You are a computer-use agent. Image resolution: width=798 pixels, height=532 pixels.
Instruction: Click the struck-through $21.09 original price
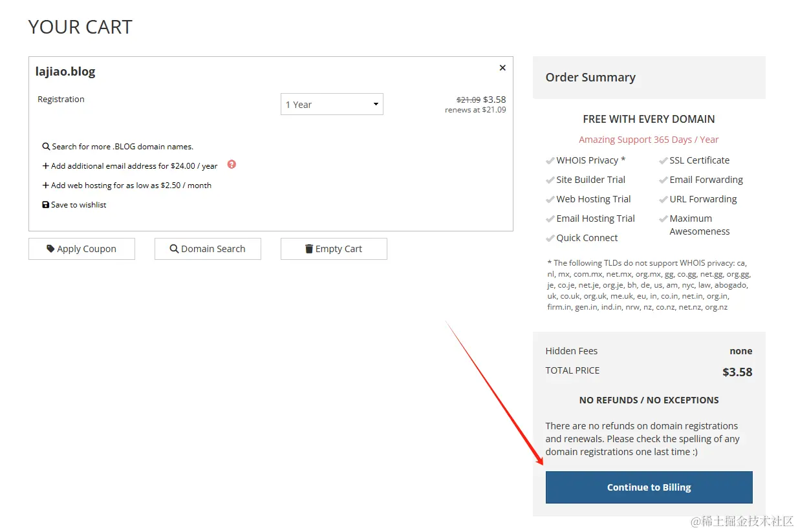click(469, 100)
